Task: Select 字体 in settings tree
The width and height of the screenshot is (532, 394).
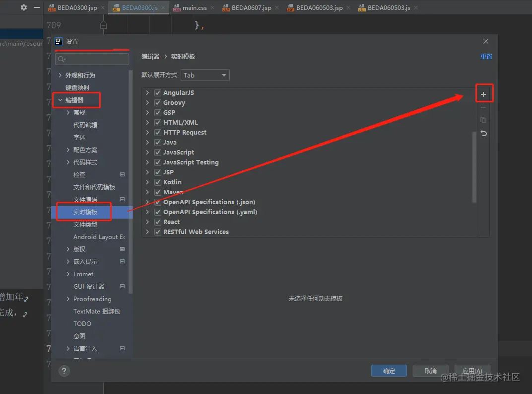Action: coord(79,137)
